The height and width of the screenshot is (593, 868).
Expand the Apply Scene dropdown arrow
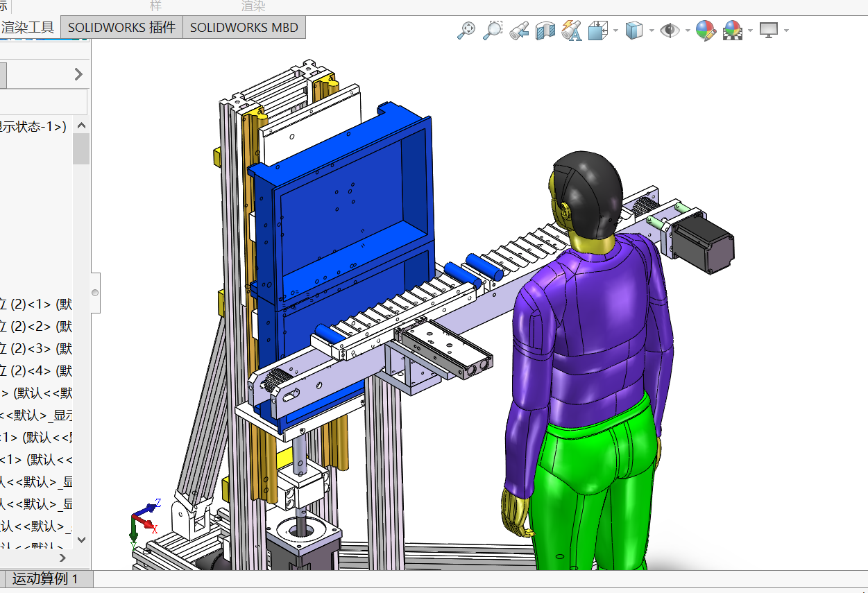[750, 31]
